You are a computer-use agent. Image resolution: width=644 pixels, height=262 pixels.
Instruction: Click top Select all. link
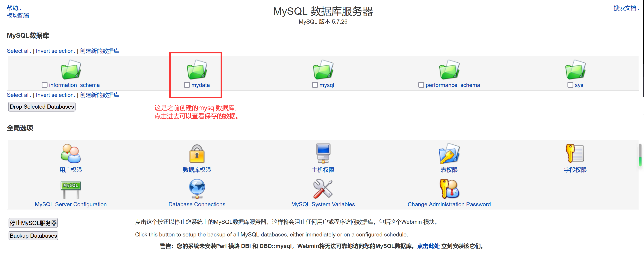[x=19, y=51]
